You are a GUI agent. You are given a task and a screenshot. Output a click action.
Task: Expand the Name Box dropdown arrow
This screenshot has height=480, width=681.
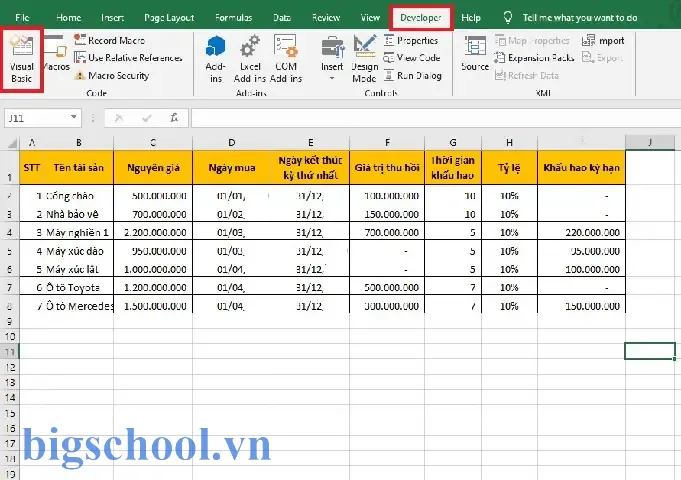tap(74, 117)
